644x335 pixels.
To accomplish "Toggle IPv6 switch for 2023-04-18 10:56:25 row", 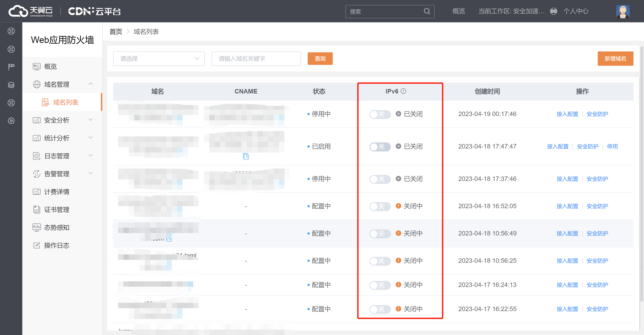I will click(x=380, y=261).
